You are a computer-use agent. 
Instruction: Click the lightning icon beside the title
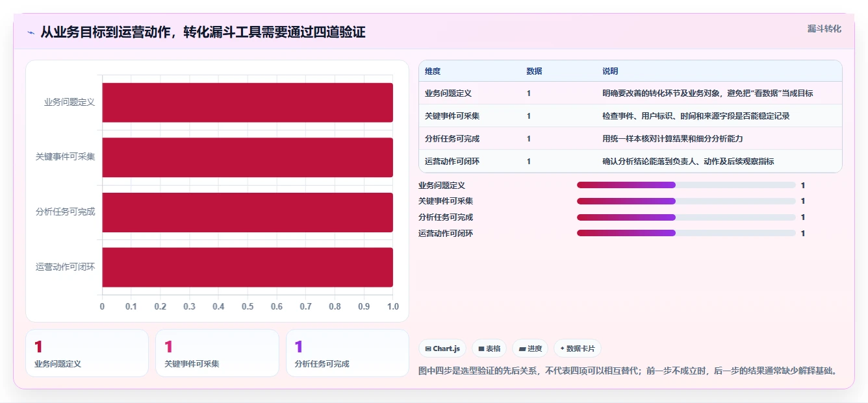[x=31, y=32]
